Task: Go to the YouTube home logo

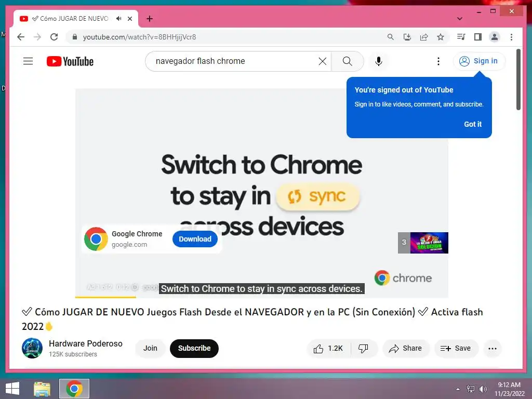Action: click(70, 61)
